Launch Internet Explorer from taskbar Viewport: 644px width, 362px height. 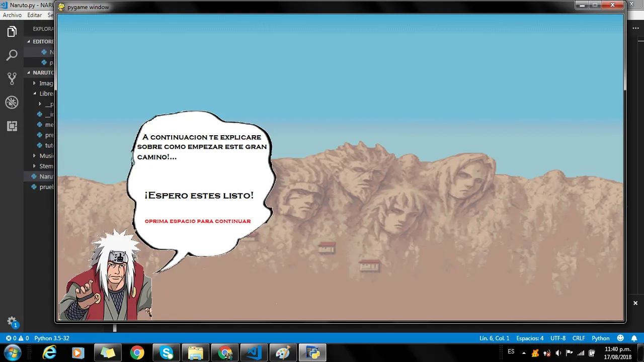point(49,353)
